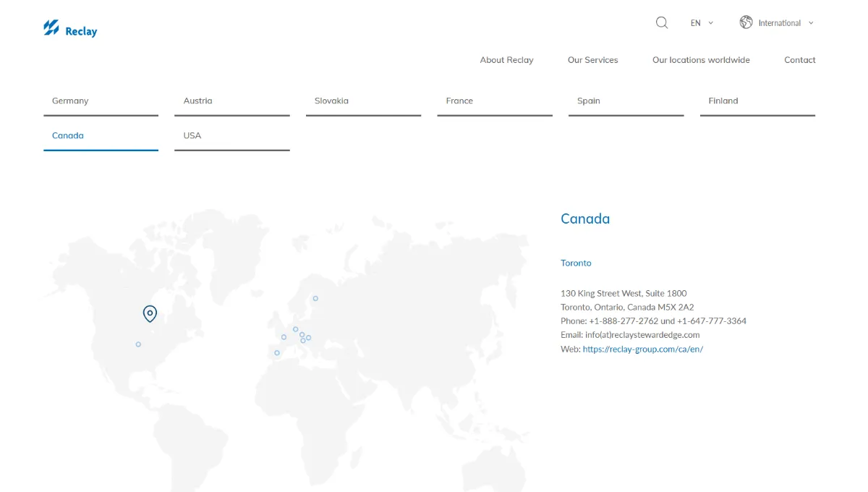The width and height of the screenshot is (868, 492).
Task: Select the Austria country tab
Action: tap(231, 101)
